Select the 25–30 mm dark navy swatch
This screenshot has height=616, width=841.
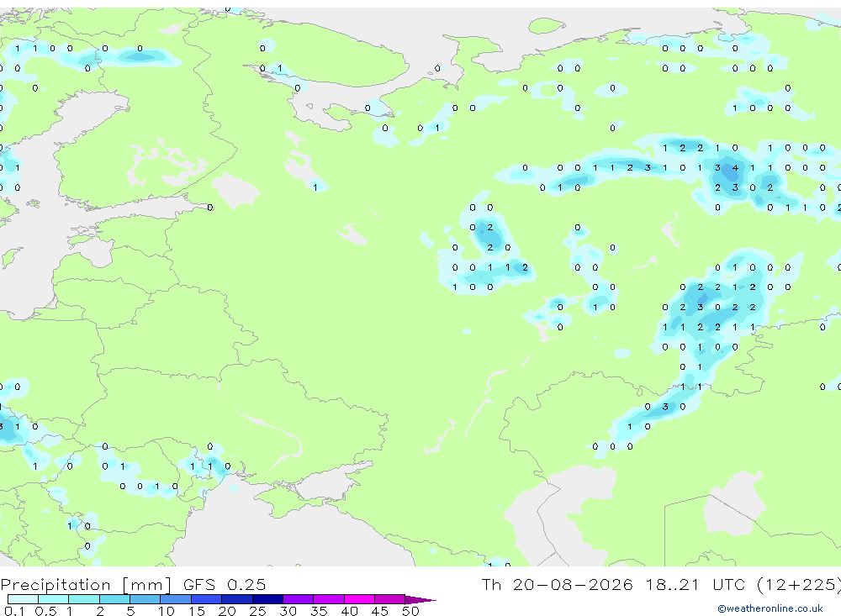(x=267, y=599)
